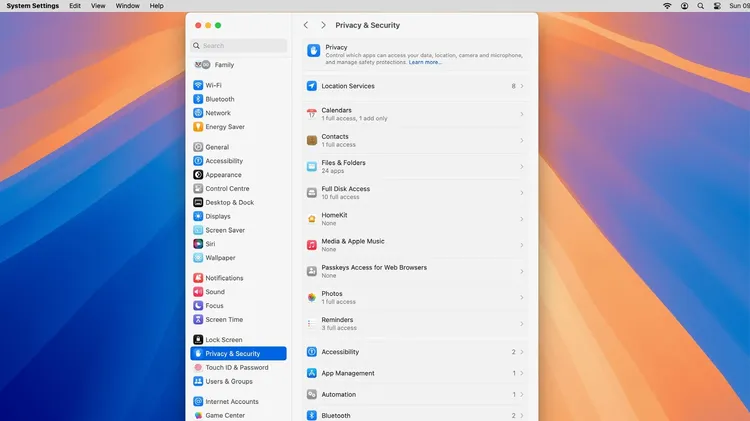750x421 pixels.
Task: Open the Help menu
Action: tap(156, 6)
